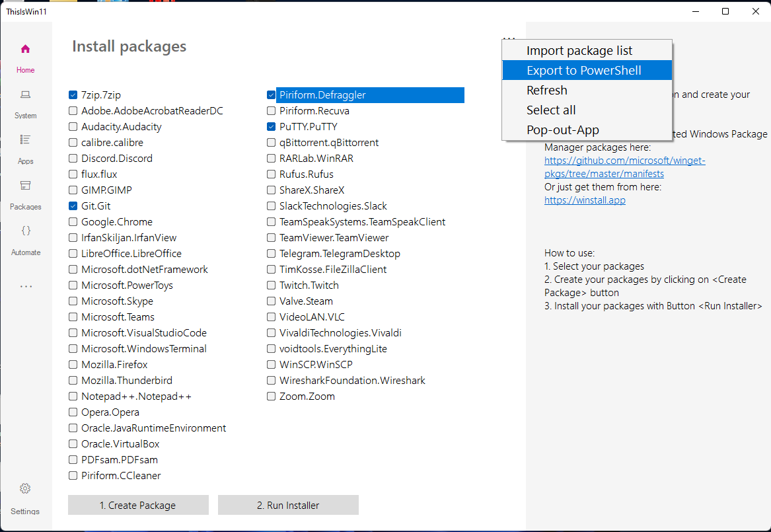Check voidtools.EverythingLite package
Screen dimensions: 771x532
271,348
